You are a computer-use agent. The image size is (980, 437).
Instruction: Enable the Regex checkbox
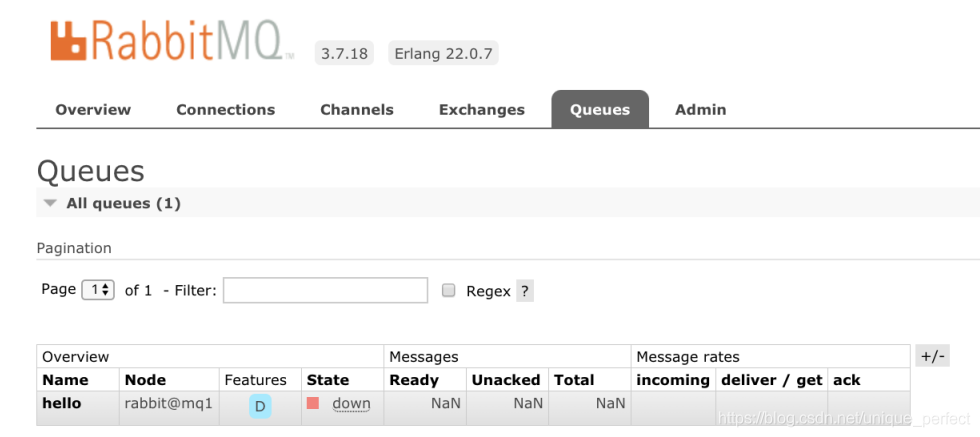(x=449, y=290)
